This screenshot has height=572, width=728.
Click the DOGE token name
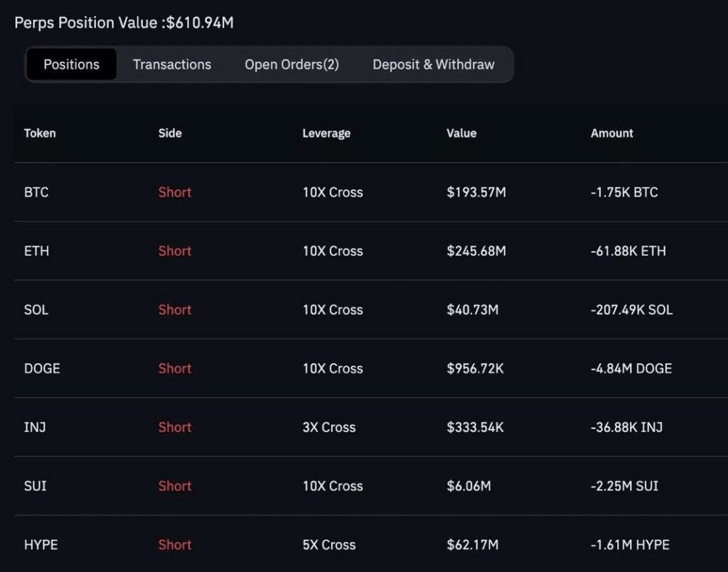pyautogui.click(x=41, y=369)
